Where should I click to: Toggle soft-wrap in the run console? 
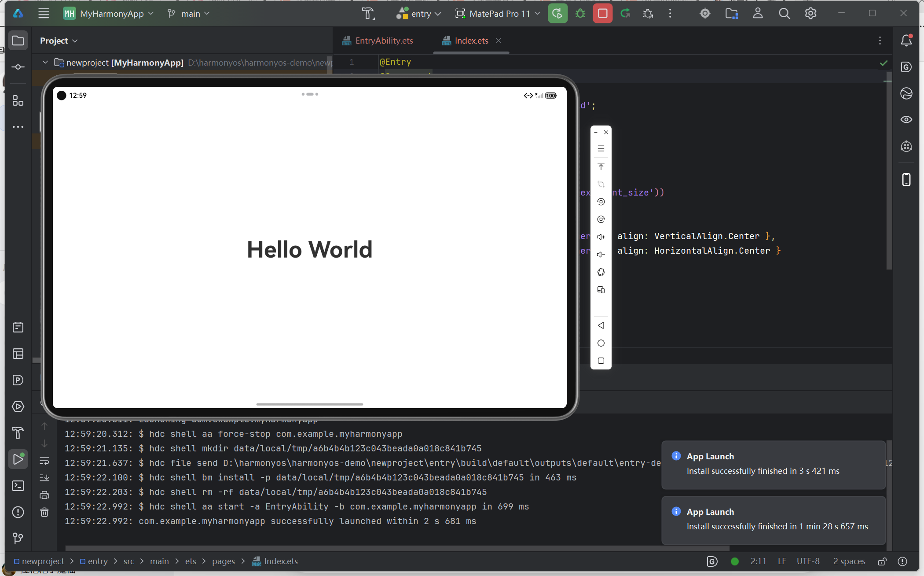[44, 461]
